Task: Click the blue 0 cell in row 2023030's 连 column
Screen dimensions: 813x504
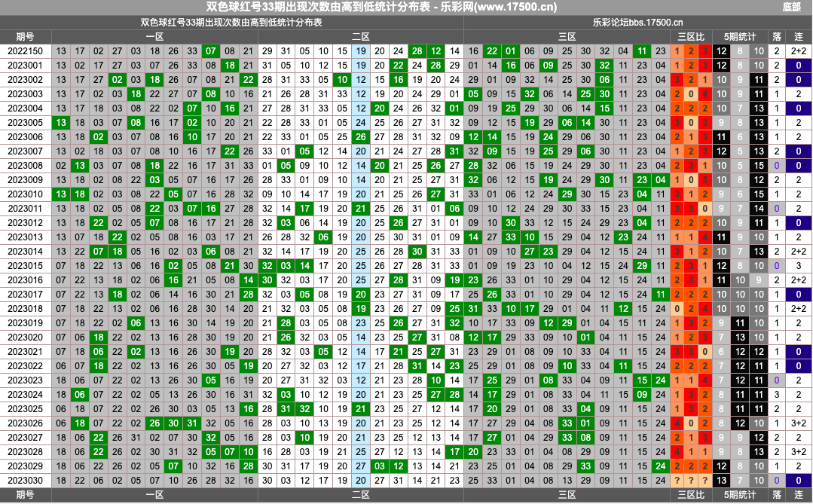Action: click(799, 480)
